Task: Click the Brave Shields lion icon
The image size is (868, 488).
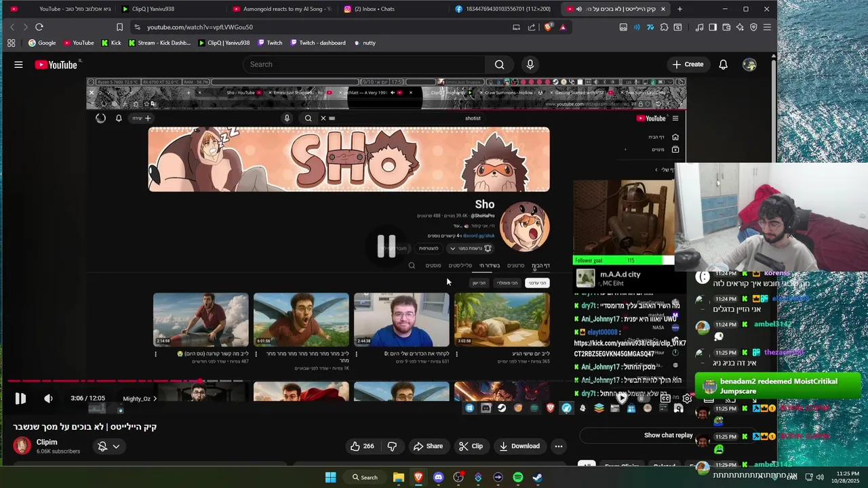Action: (548, 27)
